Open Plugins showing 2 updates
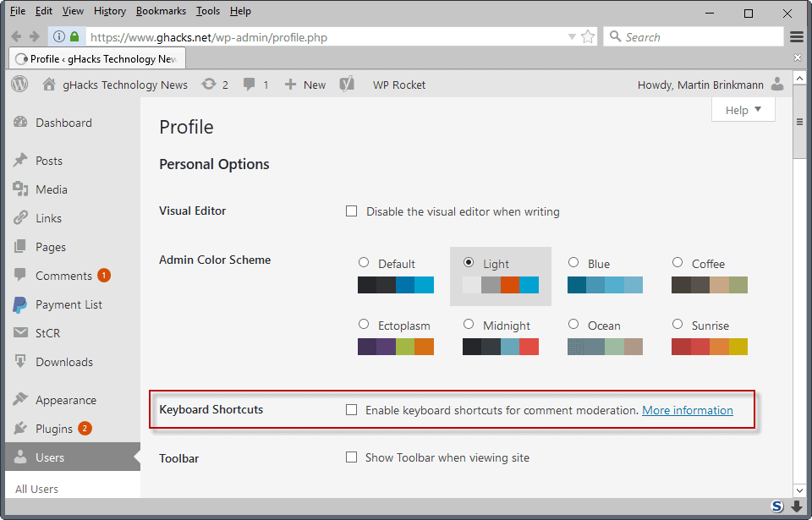 point(53,429)
